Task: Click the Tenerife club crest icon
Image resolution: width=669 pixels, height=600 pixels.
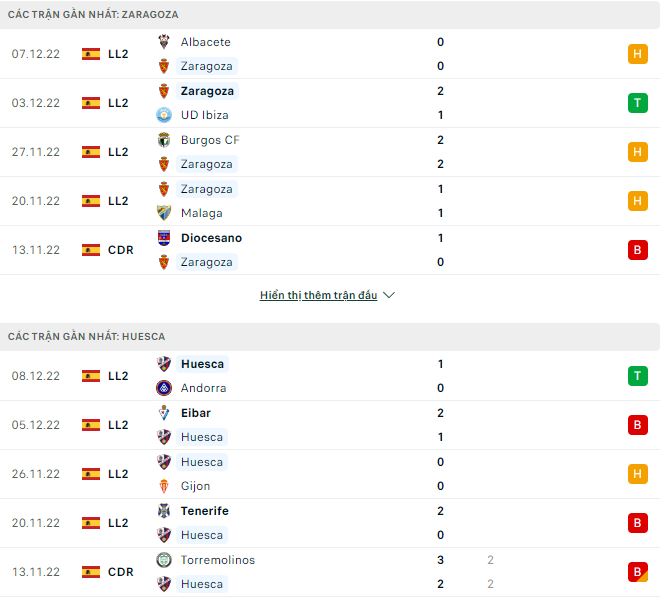Action: click(x=164, y=511)
